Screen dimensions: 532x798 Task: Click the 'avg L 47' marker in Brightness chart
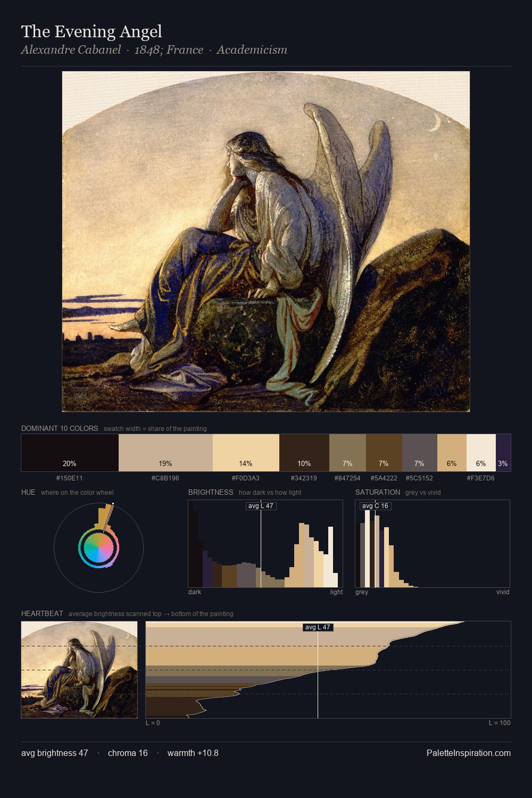coord(261,506)
